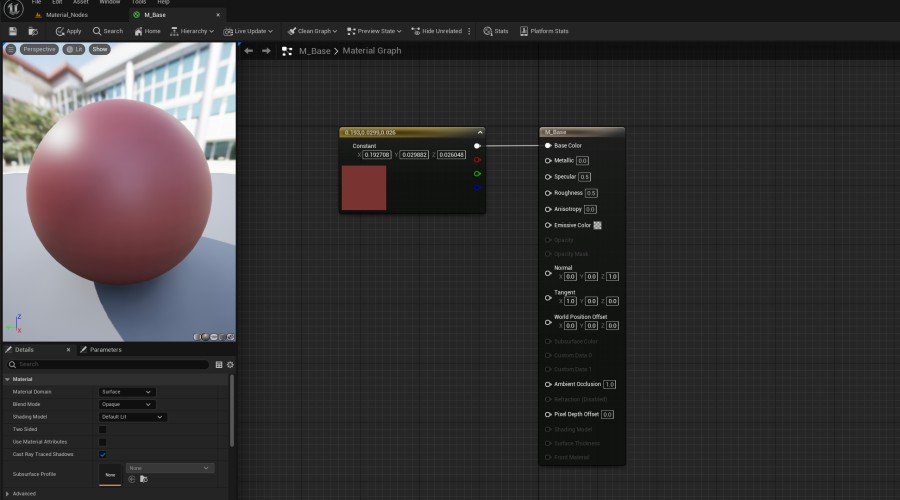
Task: Open the Window menu
Action: tap(110, 2)
